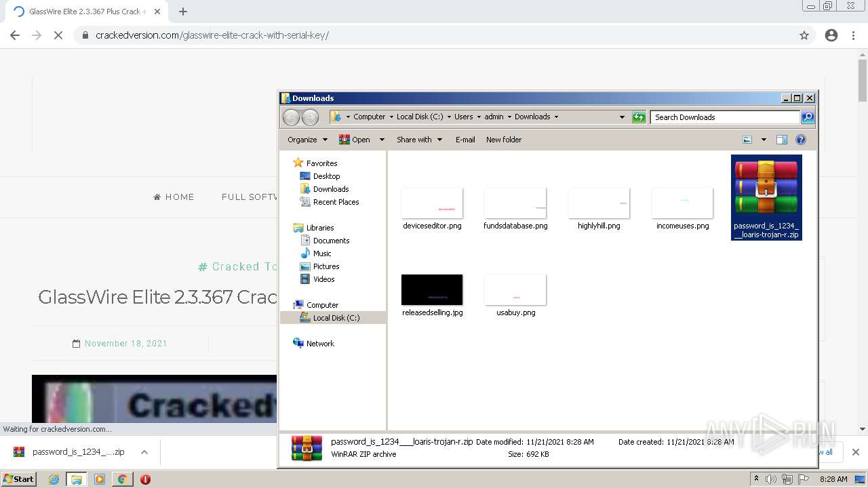868x488 pixels.
Task: Click the E-mail toolbar button
Action: point(465,140)
